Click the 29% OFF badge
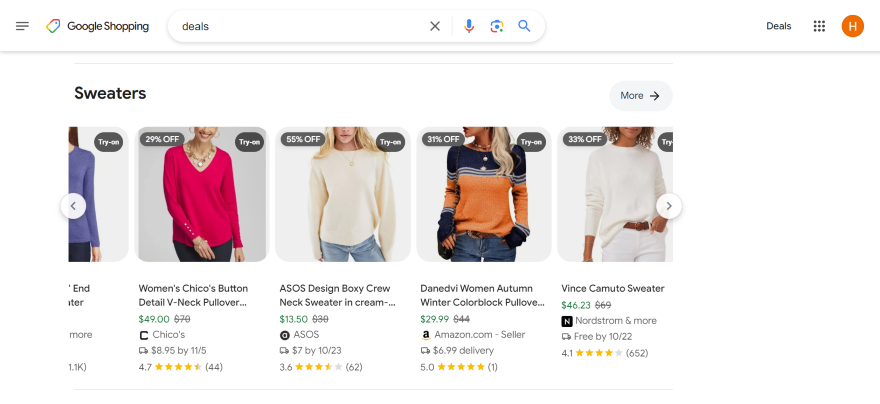This screenshot has height=404, width=880. click(162, 139)
